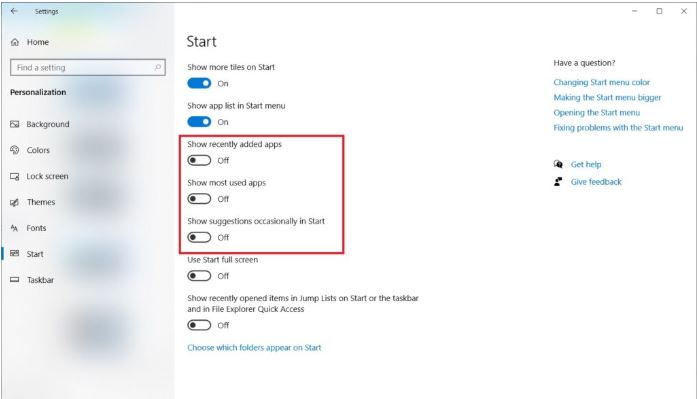Close the Settings window
This screenshot has width=697, height=399.
pos(684,11)
